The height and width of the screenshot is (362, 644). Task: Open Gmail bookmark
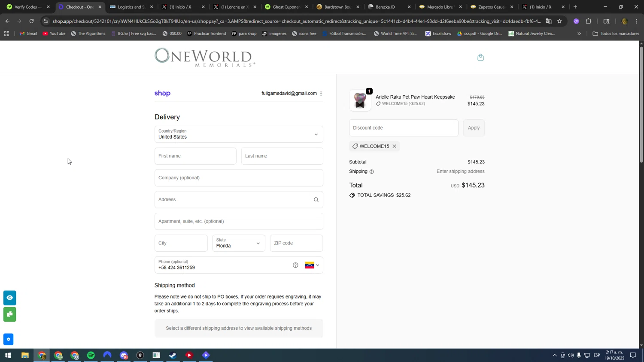pos(28,33)
